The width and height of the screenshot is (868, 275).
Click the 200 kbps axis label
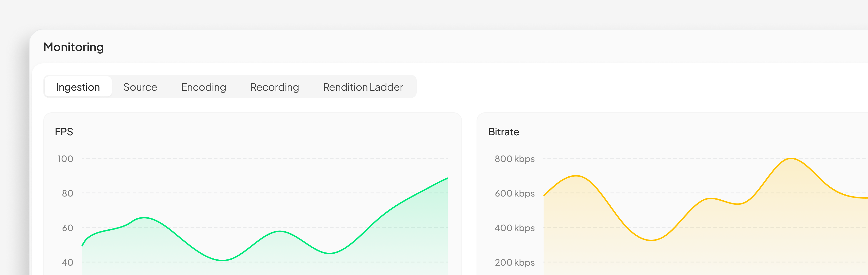coord(515,262)
